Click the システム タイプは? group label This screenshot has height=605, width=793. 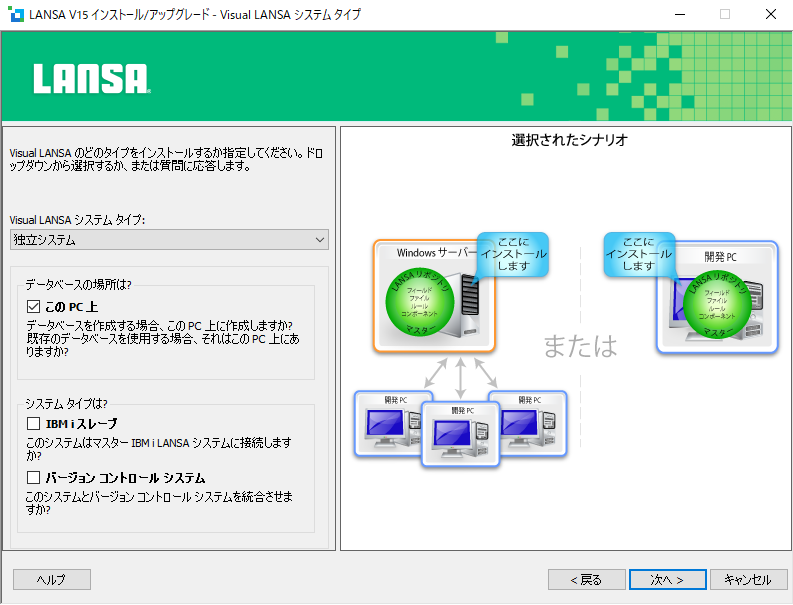point(66,404)
